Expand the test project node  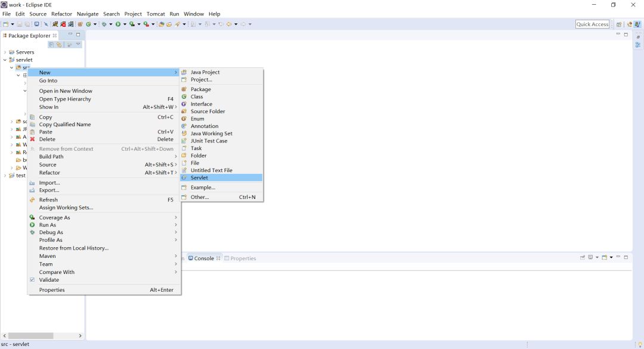(x=5, y=176)
